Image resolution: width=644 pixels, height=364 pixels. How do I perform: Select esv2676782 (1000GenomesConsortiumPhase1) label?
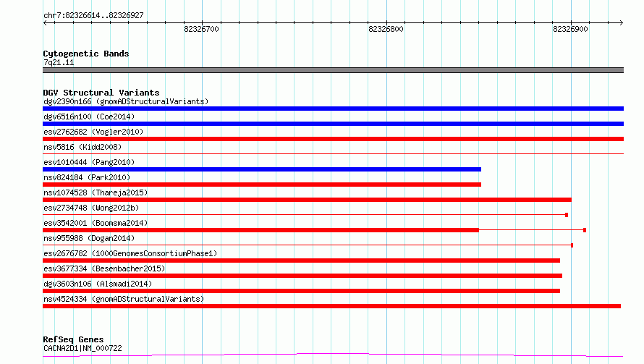pos(130,253)
